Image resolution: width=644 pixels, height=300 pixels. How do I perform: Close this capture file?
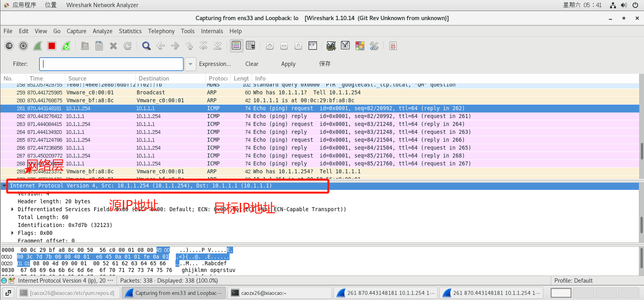click(113, 46)
